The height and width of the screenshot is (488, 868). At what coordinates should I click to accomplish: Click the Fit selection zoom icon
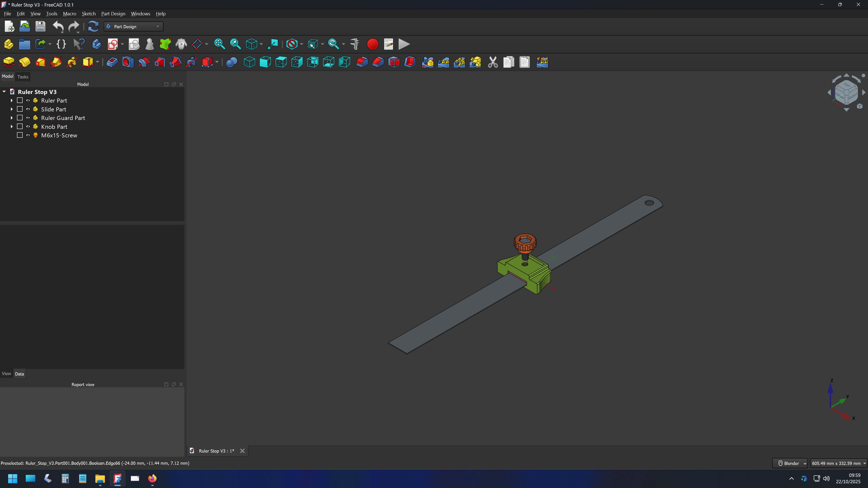(x=235, y=44)
